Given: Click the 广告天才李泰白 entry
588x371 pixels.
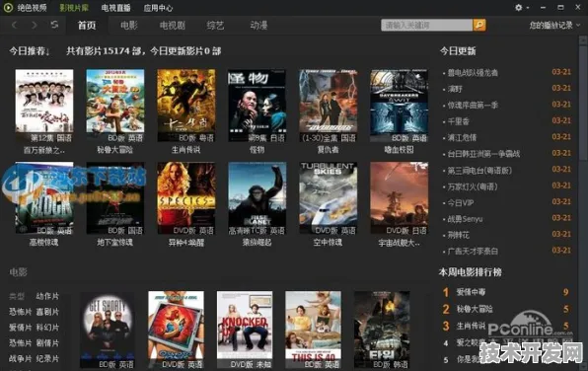Looking at the screenshot, I should pyautogui.click(x=473, y=251).
